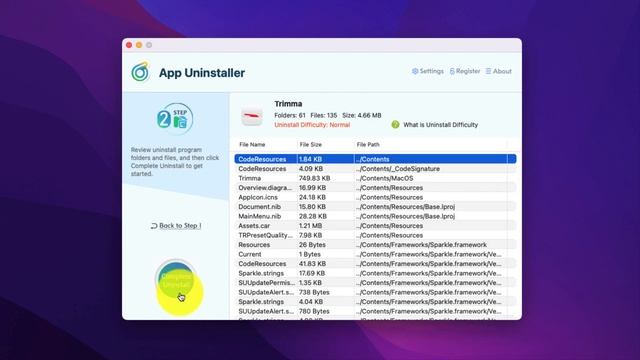Screen dimensions: 640x360
Task: Select the Sparkle.strings 4.04 KB row
Action: point(375,302)
